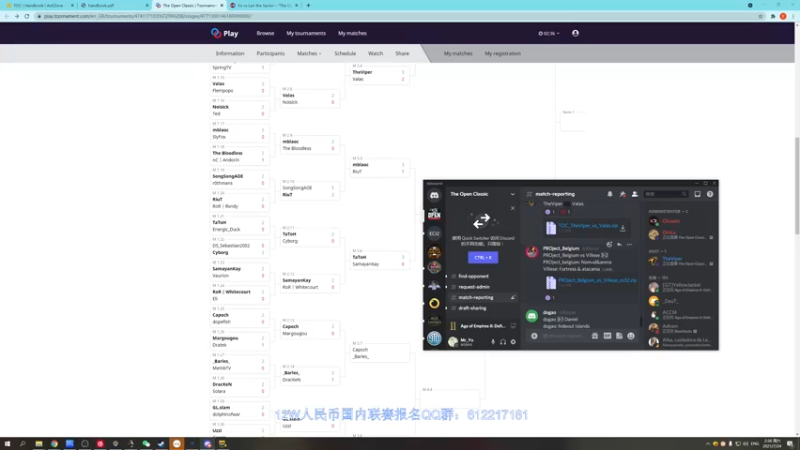Bookmark page with the star icon
The height and width of the screenshot is (450, 800).
coord(760,16)
